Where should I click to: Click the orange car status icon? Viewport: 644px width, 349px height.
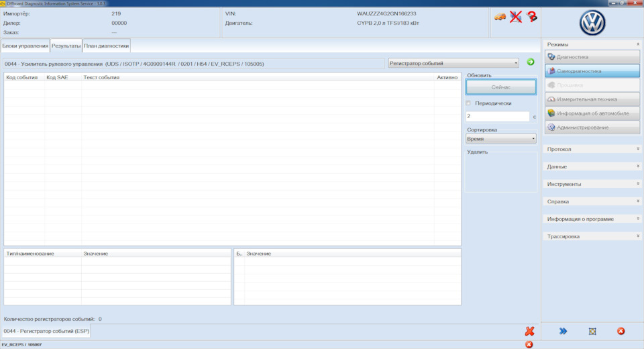coord(500,17)
